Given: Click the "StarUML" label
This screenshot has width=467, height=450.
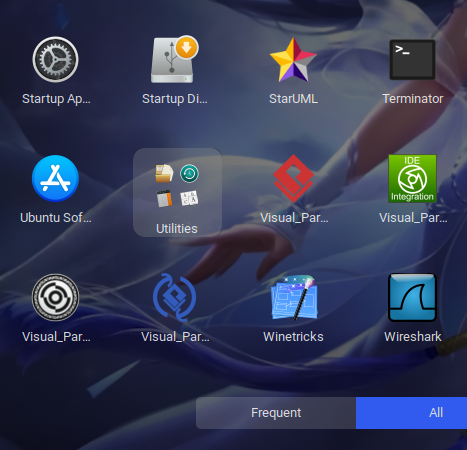Looking at the screenshot, I should 293,99.
